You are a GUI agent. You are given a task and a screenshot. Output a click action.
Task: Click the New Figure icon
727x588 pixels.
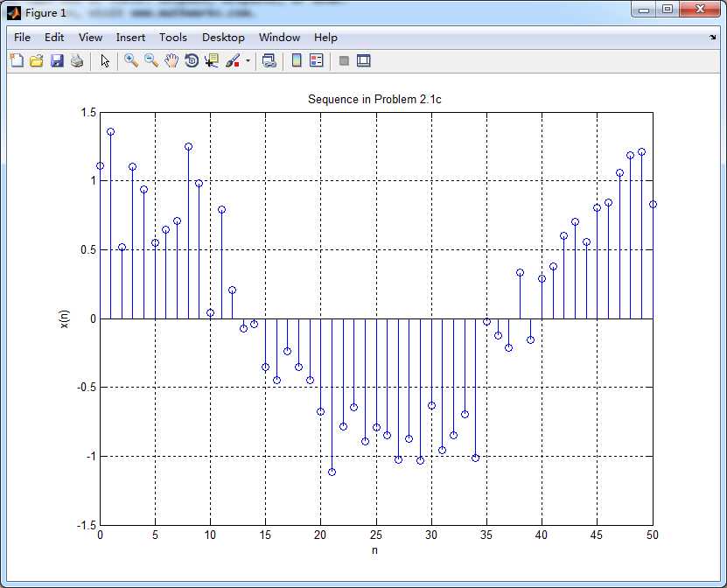point(17,60)
